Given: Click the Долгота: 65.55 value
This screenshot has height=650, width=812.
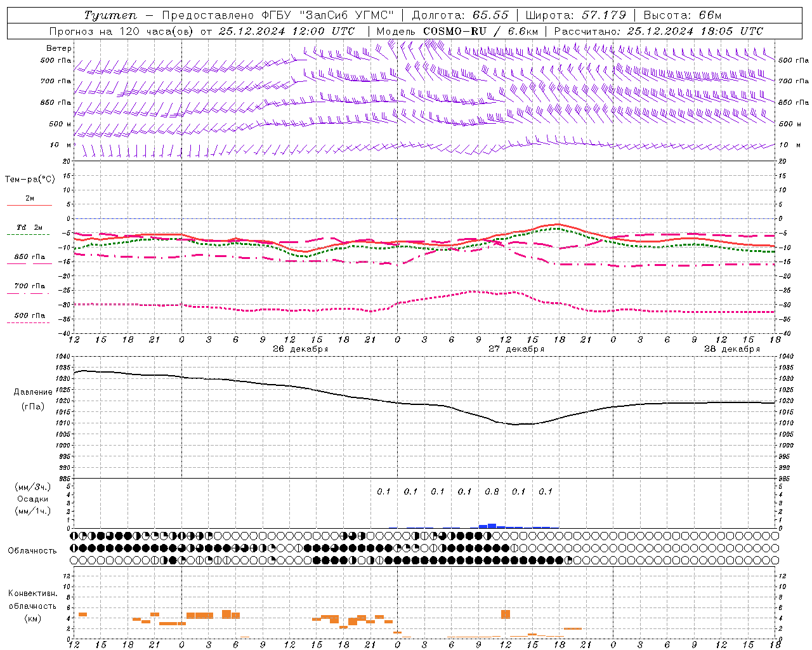Looking at the screenshot, I should [460, 15].
